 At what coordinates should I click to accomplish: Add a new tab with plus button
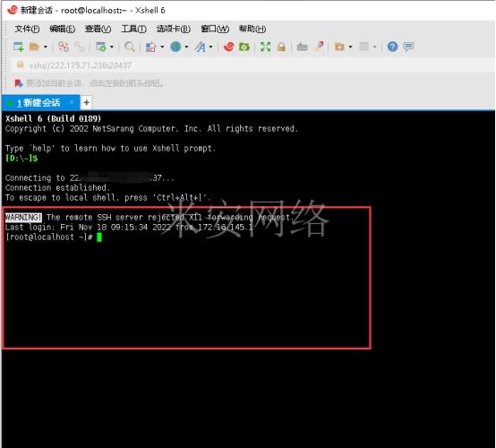[86, 102]
